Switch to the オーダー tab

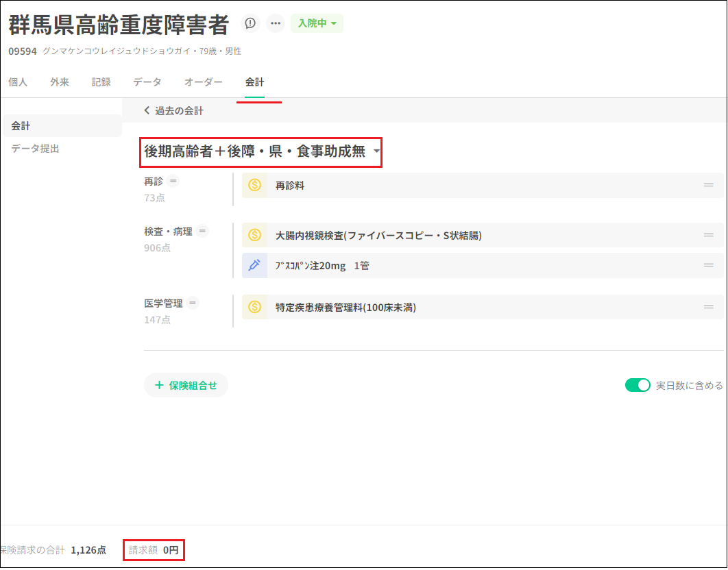click(203, 82)
